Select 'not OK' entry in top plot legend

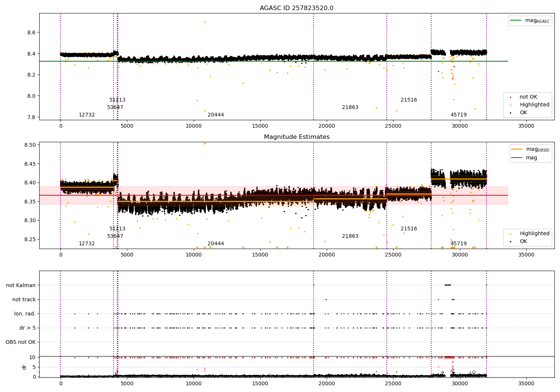tap(528, 97)
